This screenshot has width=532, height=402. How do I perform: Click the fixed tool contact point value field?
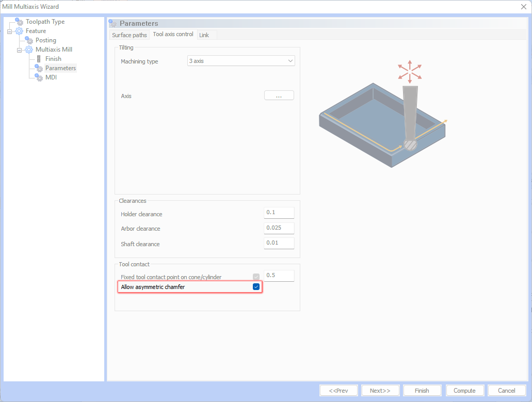click(x=279, y=276)
